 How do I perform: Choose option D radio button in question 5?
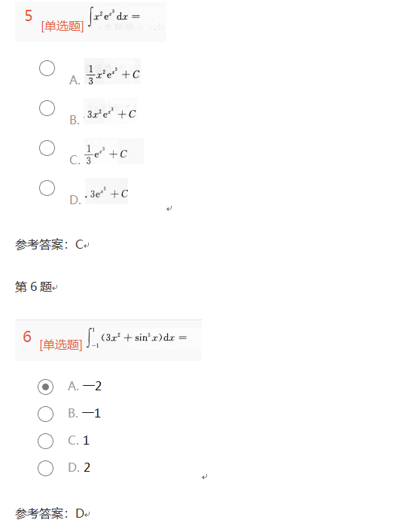coord(47,188)
